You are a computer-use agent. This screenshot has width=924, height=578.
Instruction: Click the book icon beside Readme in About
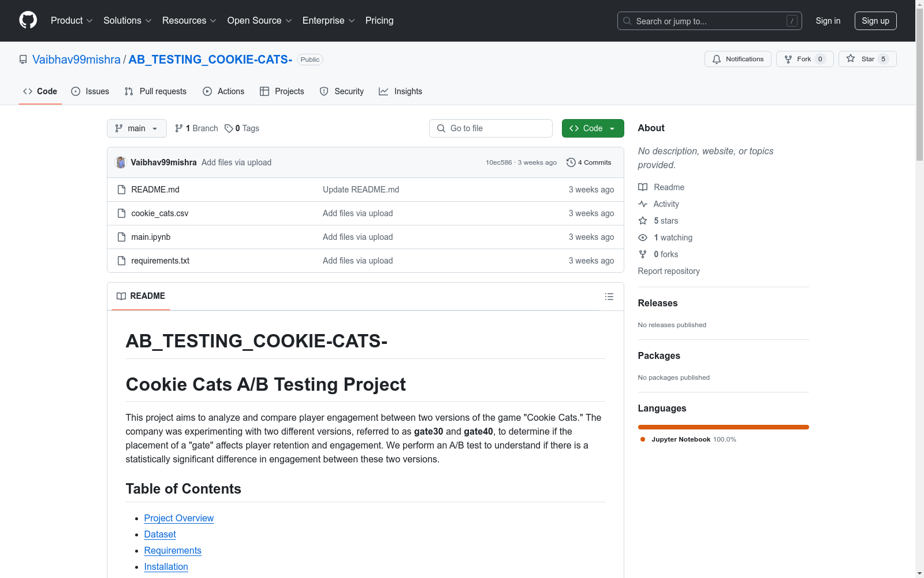pos(643,187)
